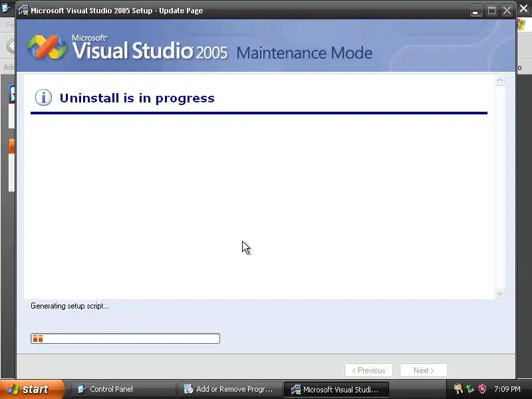Image resolution: width=532 pixels, height=399 pixels.
Task: Click the scroll up arrow in content pane
Action: 499,80
